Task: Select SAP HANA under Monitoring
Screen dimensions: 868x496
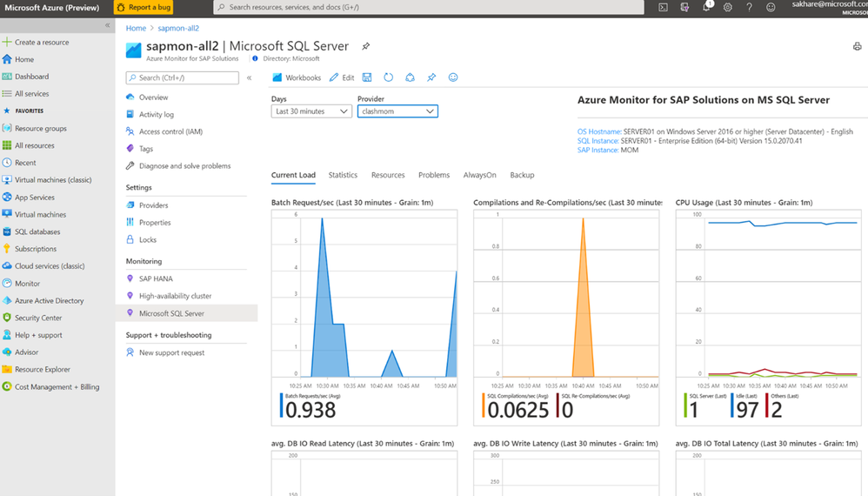Action: click(x=156, y=278)
